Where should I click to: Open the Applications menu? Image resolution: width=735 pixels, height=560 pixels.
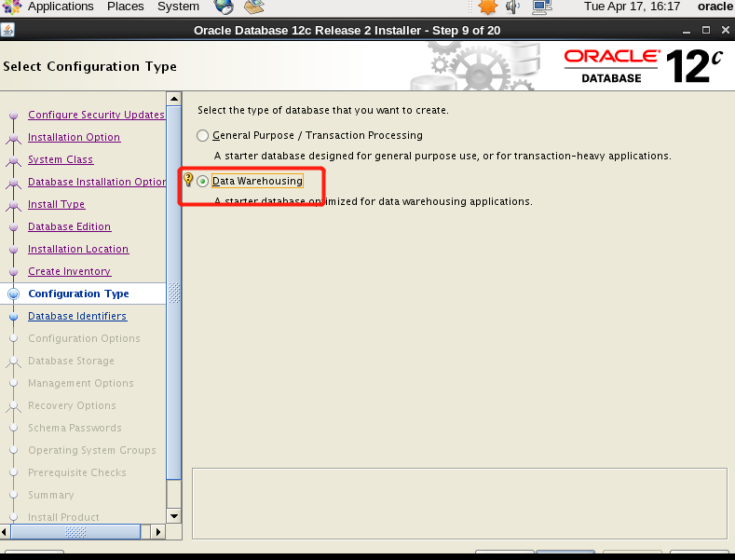coord(61,7)
